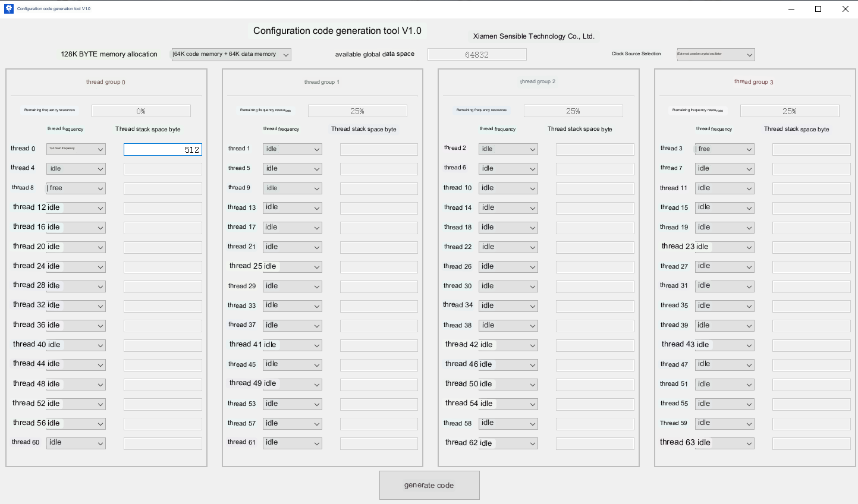Open thread 0 frequency dropdown
The width and height of the screenshot is (858, 504).
(76, 149)
